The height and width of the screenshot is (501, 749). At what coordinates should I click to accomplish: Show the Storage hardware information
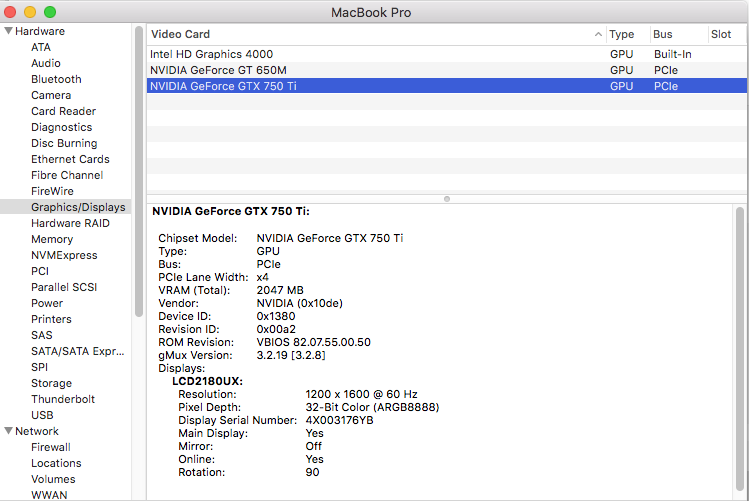[x=51, y=383]
